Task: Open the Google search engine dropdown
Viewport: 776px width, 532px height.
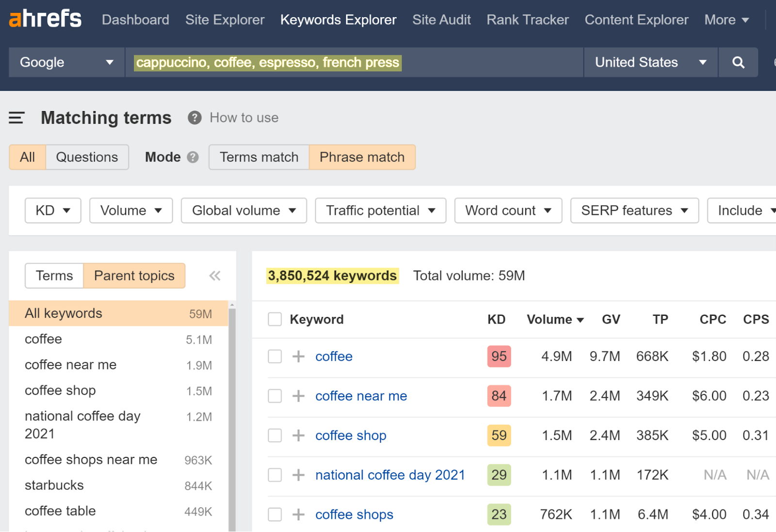Action: (x=66, y=63)
